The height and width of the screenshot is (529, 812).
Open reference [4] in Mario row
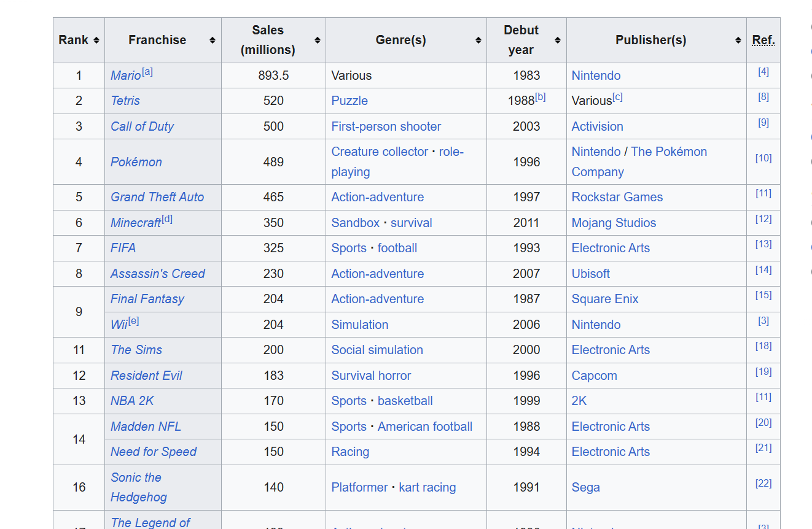[x=763, y=72]
